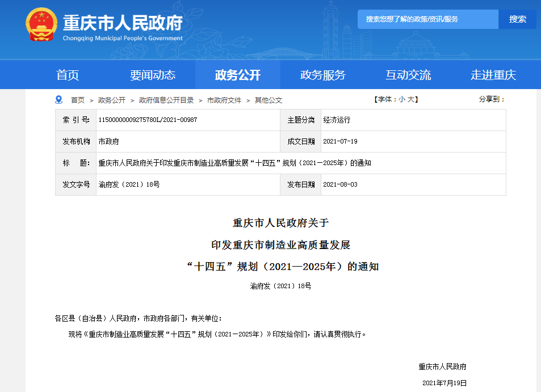The height and width of the screenshot is (392, 541).
Task: Go to the 要闻动态 navigation tab
Action: 153,75
